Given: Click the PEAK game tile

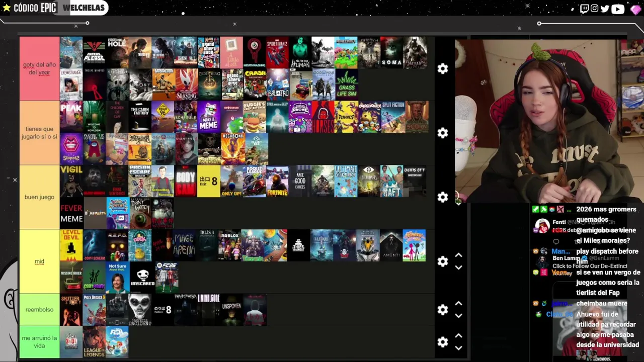Looking at the screenshot, I should click(x=71, y=117).
